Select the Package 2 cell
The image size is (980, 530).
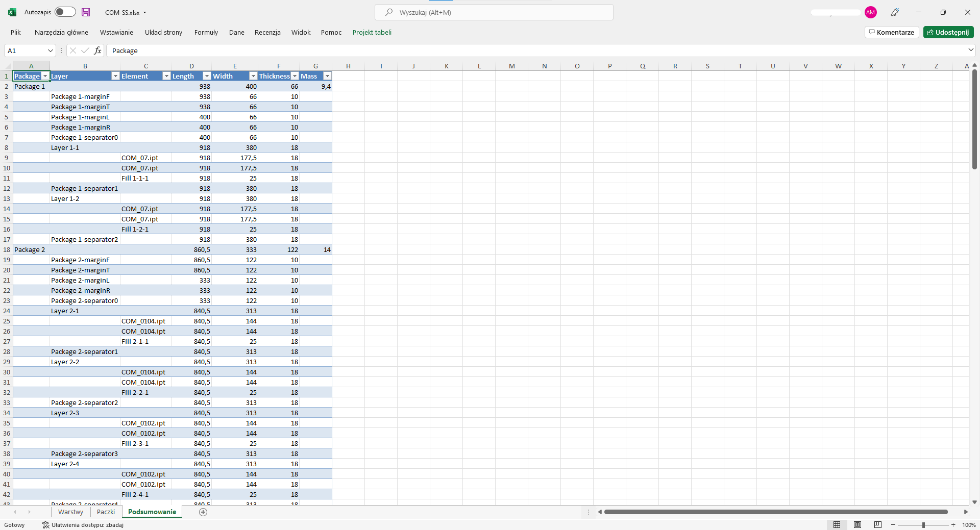tap(31, 249)
